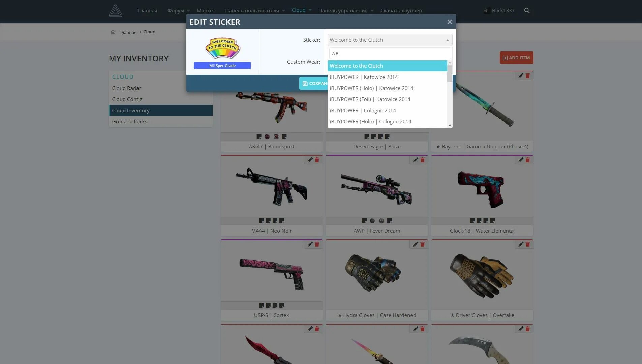Edit the USP-S Cortex item
Viewport: 642px width, 364px height.
(x=310, y=244)
